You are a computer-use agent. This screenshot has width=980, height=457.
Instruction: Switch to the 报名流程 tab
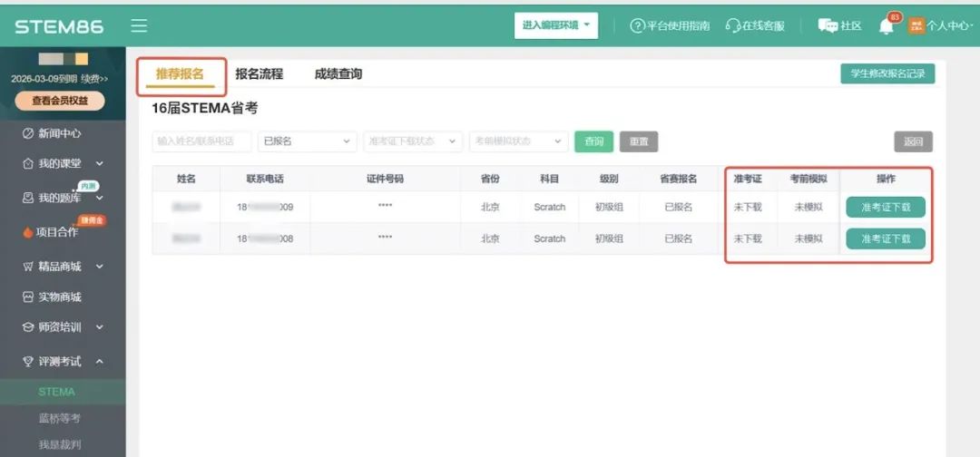tap(259, 74)
